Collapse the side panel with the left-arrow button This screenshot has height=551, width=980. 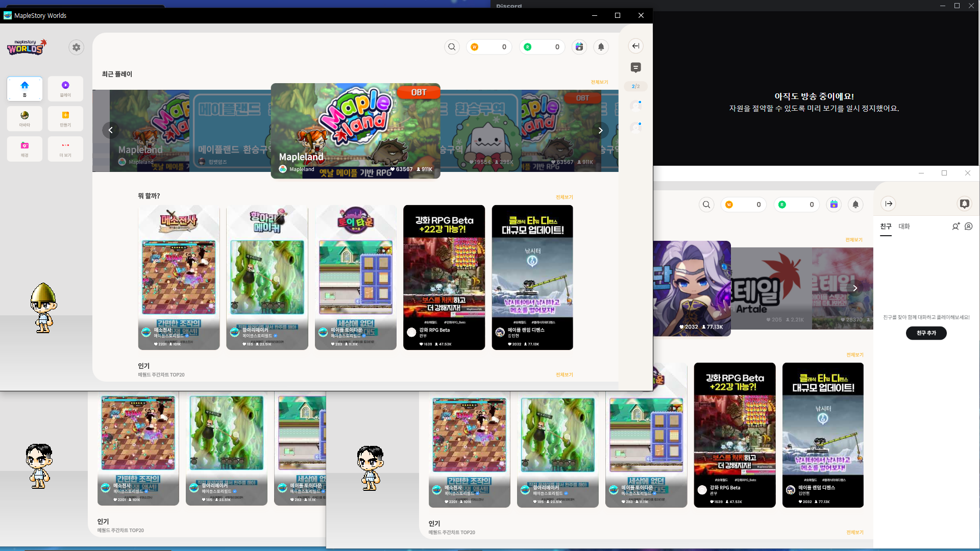coord(635,46)
